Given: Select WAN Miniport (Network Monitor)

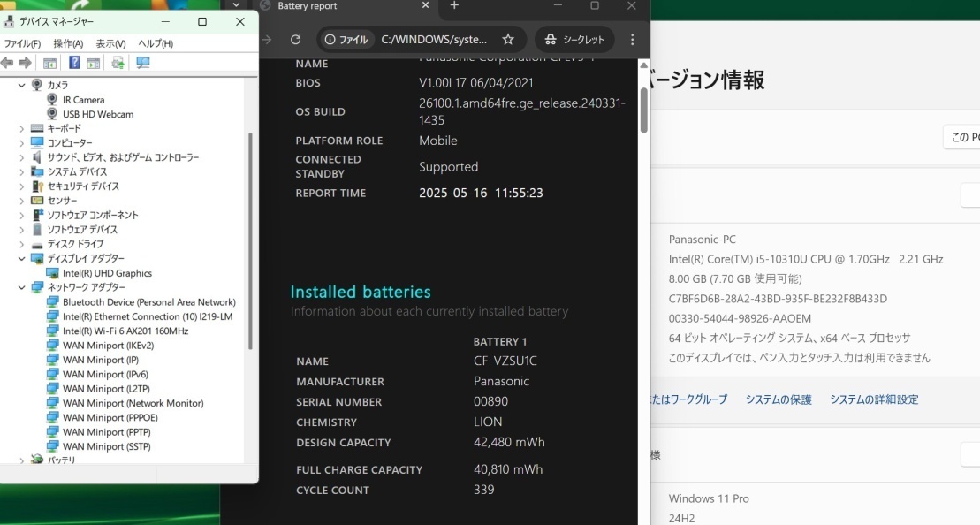Looking at the screenshot, I should tap(133, 403).
